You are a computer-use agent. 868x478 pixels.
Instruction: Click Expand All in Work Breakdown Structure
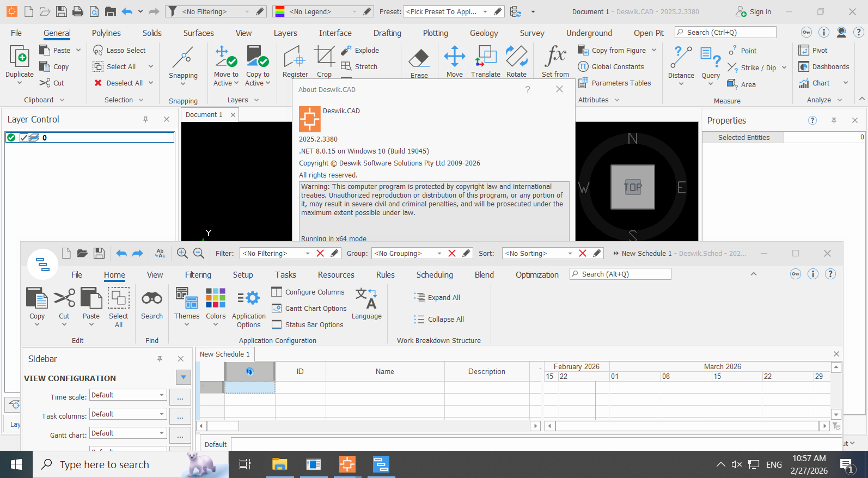(x=437, y=297)
